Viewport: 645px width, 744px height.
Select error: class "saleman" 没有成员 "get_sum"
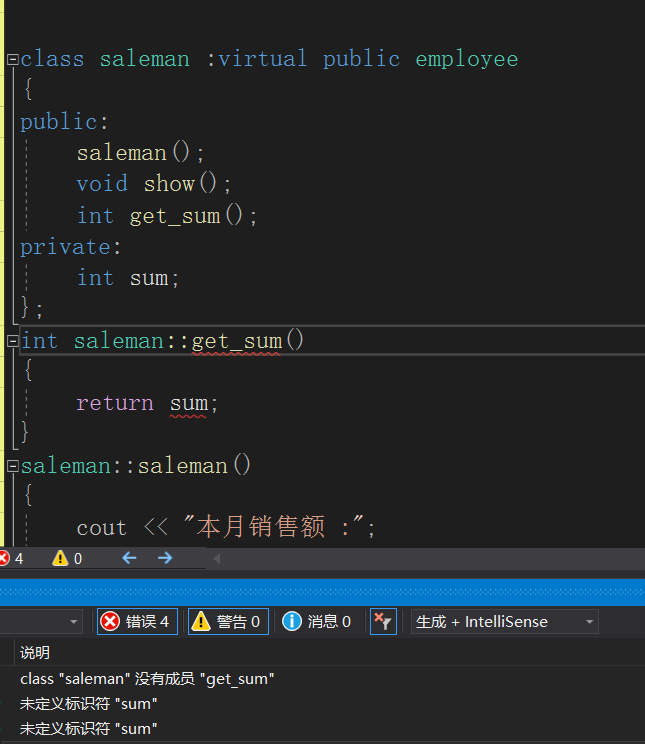coord(147,679)
